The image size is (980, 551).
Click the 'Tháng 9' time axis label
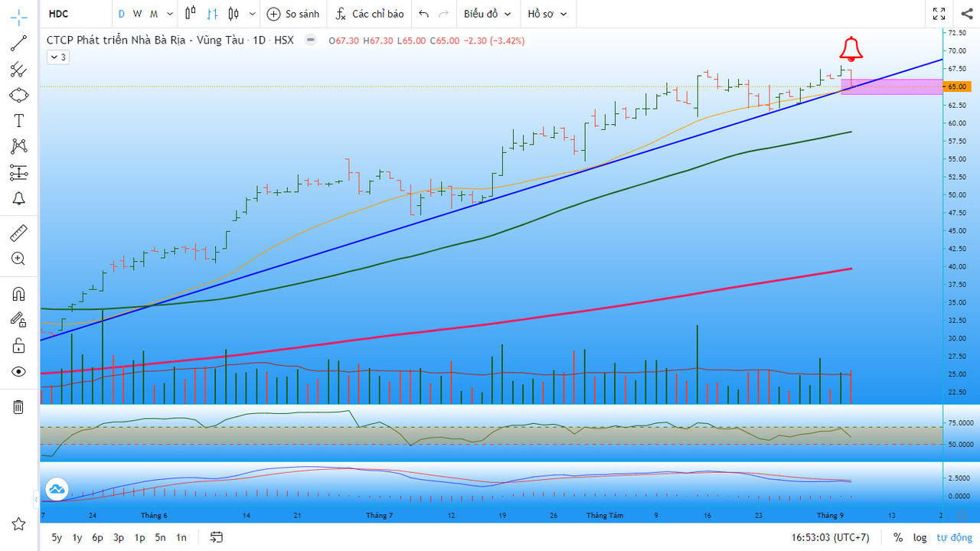831,515
